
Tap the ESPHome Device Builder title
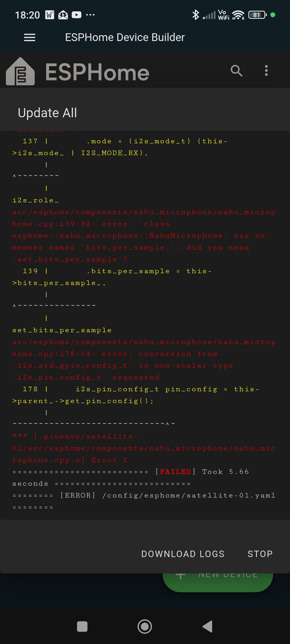point(125,37)
